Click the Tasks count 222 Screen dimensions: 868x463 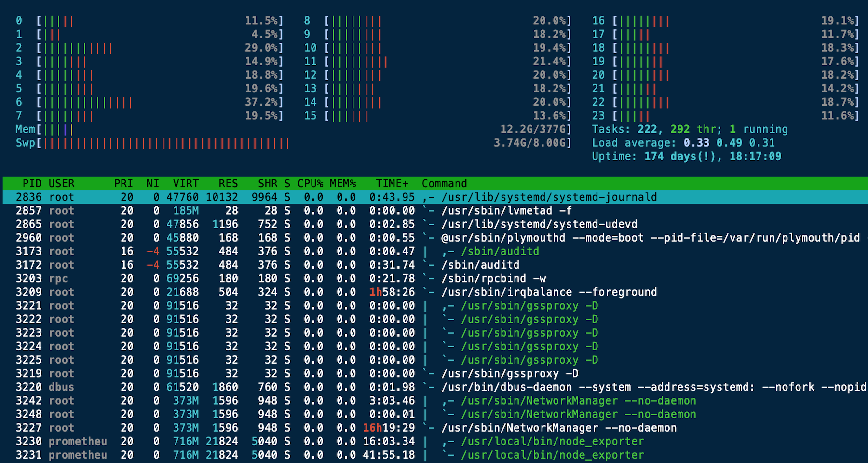point(647,129)
